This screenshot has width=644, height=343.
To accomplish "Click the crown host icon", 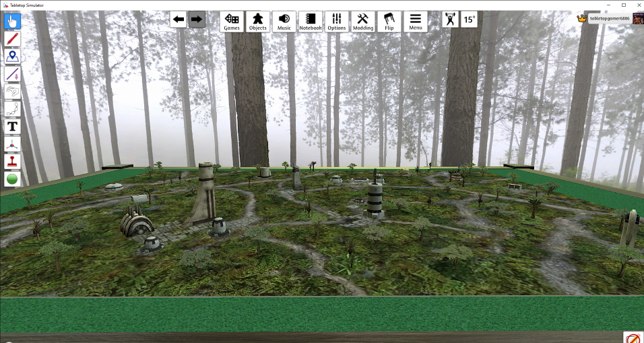I will (x=581, y=18).
